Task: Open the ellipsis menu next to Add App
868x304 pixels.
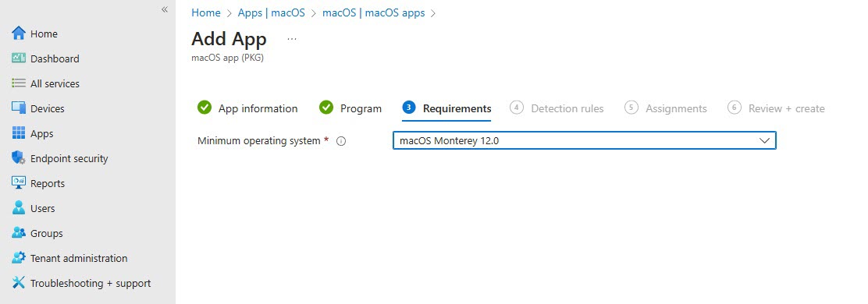Action: 292,39
